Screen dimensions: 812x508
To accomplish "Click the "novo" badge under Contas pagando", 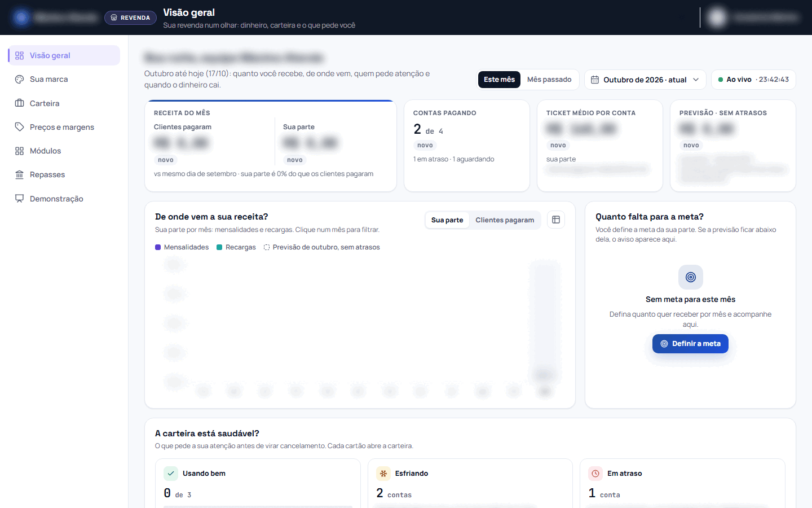I will (x=425, y=145).
